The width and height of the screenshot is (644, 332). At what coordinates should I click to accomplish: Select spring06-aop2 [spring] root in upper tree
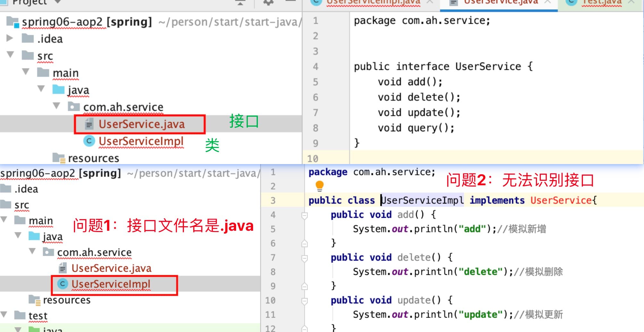coord(87,22)
